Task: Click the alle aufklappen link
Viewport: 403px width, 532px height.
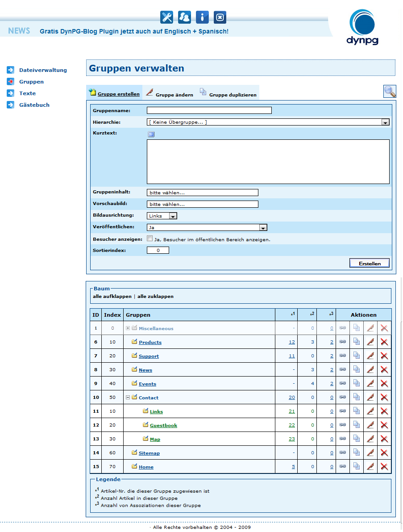Action: click(x=112, y=297)
